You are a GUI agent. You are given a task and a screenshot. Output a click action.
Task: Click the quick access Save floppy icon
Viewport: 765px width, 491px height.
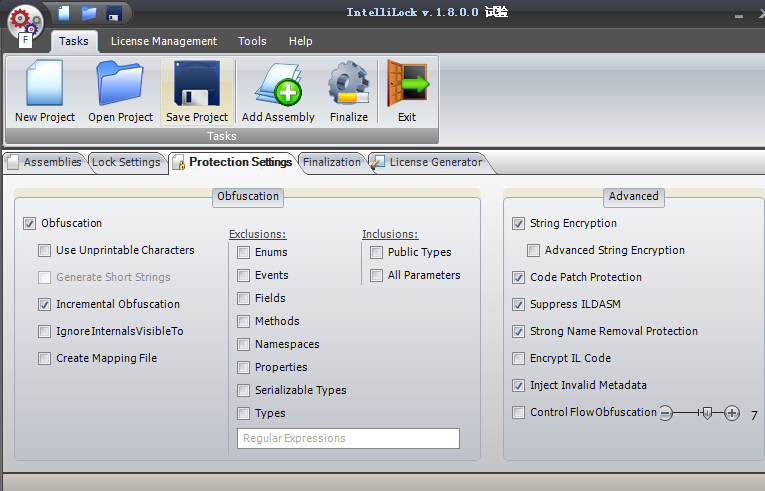(x=114, y=13)
